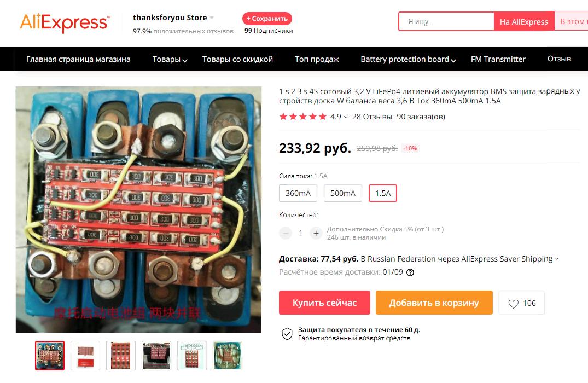
Task: Click the delivery time question mark icon
Action: [x=410, y=272]
